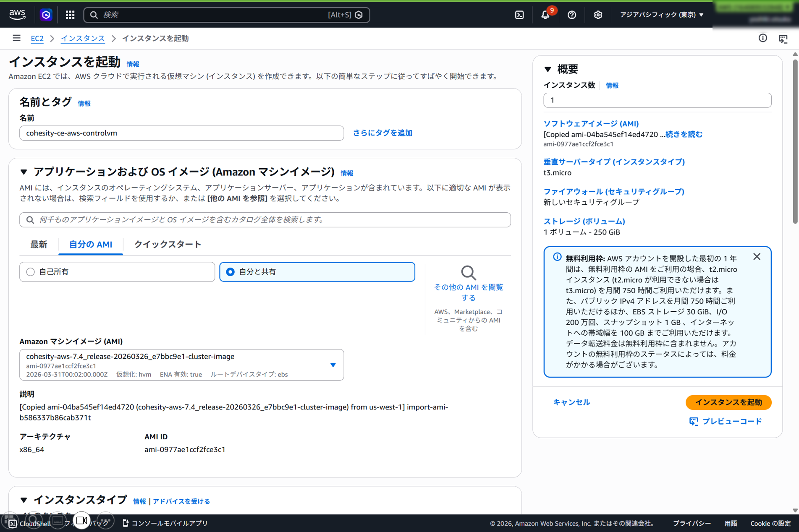Click さらにタグを追加 link
The width and height of the screenshot is (799, 532).
[x=382, y=133]
